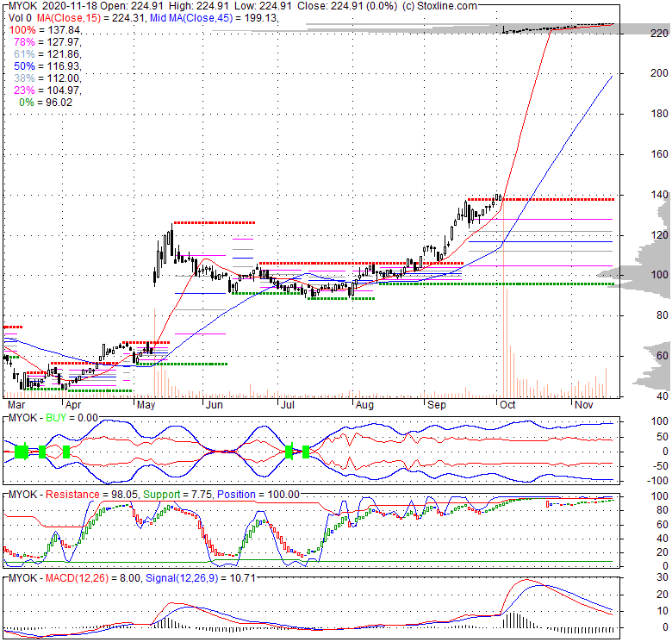This screenshot has height=642, width=672.
Task: Click the Support = 7.75 label
Action: (177, 495)
